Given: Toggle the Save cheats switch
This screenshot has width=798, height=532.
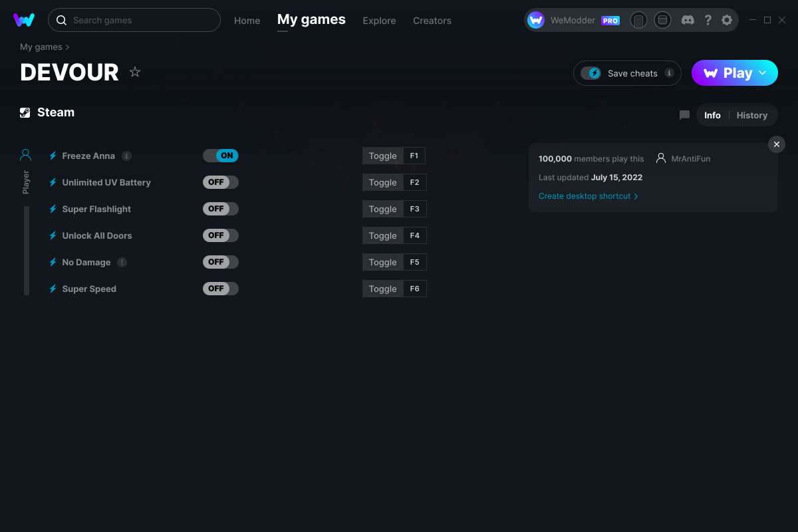Looking at the screenshot, I should 591,73.
